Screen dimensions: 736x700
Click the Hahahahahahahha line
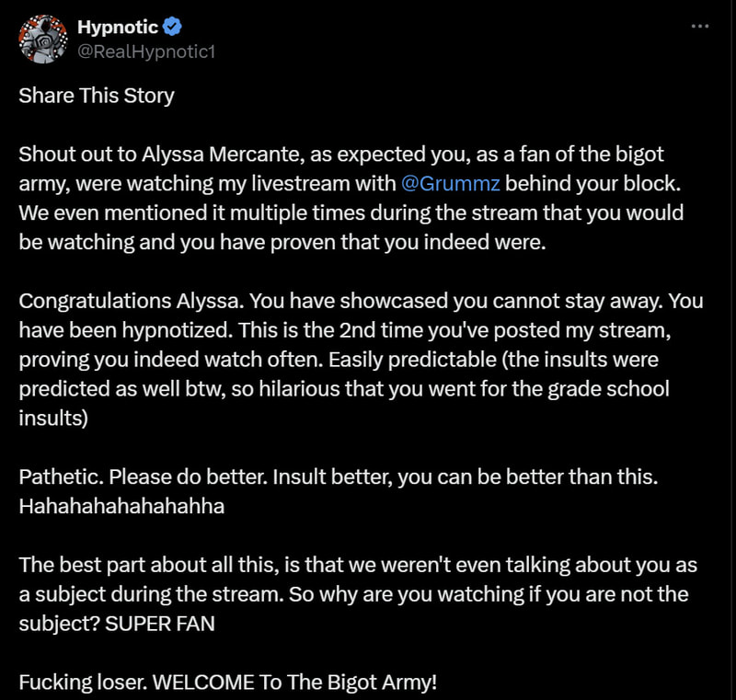point(121,506)
